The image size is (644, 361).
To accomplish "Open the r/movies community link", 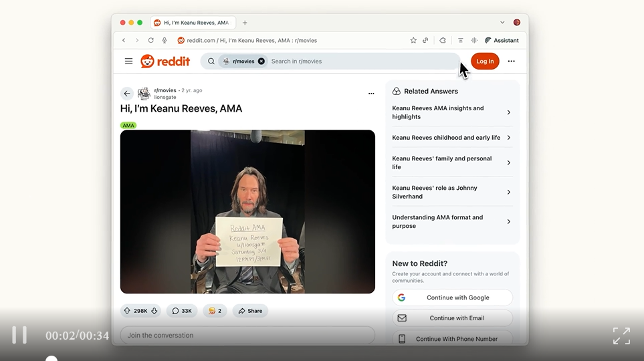I will pos(165,90).
